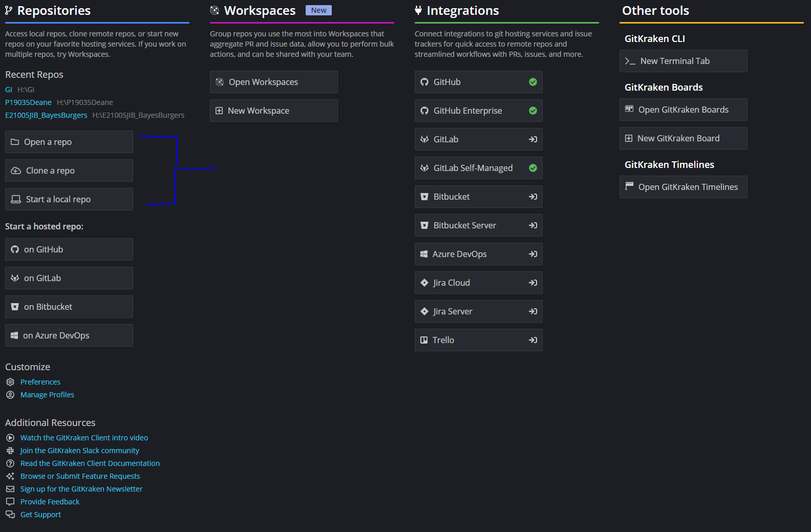This screenshot has height=532, width=811.
Task: Read the GitKraken Client Documentation
Action: pos(90,463)
